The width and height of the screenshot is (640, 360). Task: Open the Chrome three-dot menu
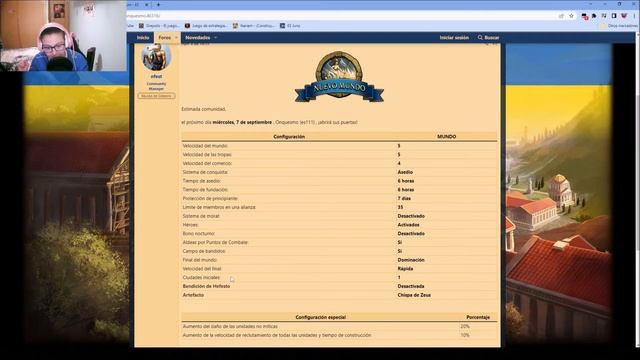tap(635, 16)
